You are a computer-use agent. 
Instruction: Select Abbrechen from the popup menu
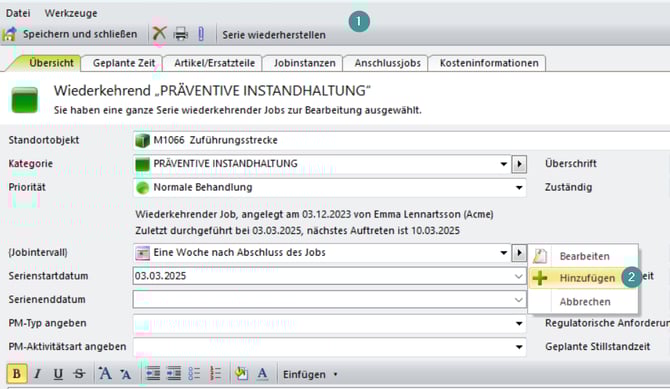coord(584,302)
